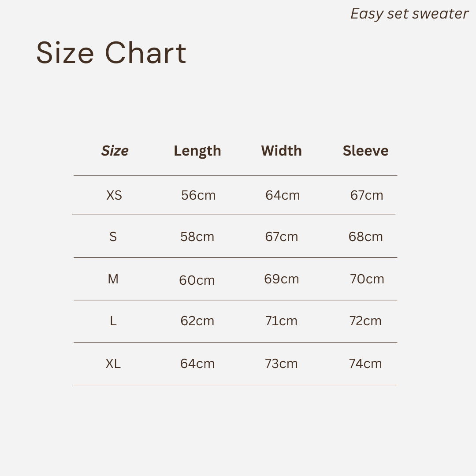Click the 64cm width value for XS
Screen dimensions: 476x476
[x=283, y=195]
